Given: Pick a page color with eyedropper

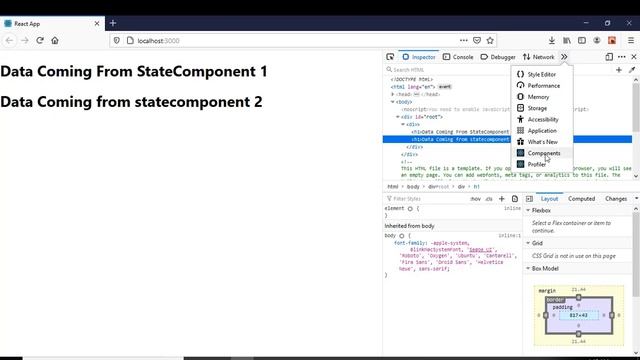Looking at the screenshot, I should pyautogui.click(x=632, y=70).
